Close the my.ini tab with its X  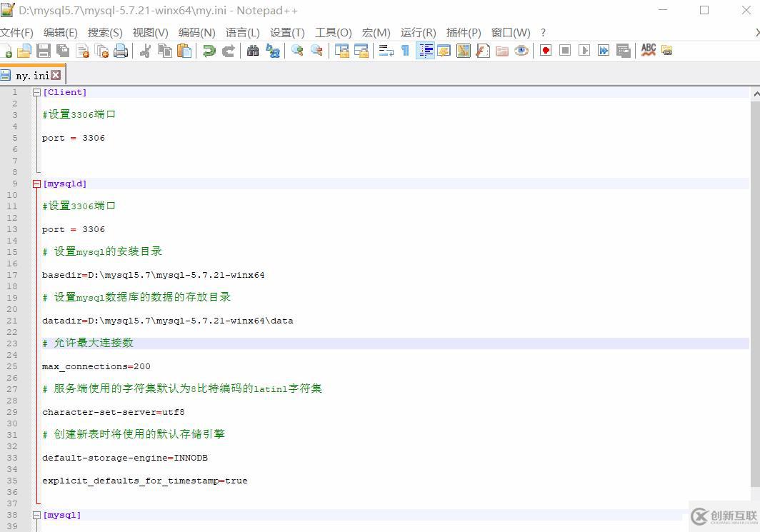(x=56, y=74)
